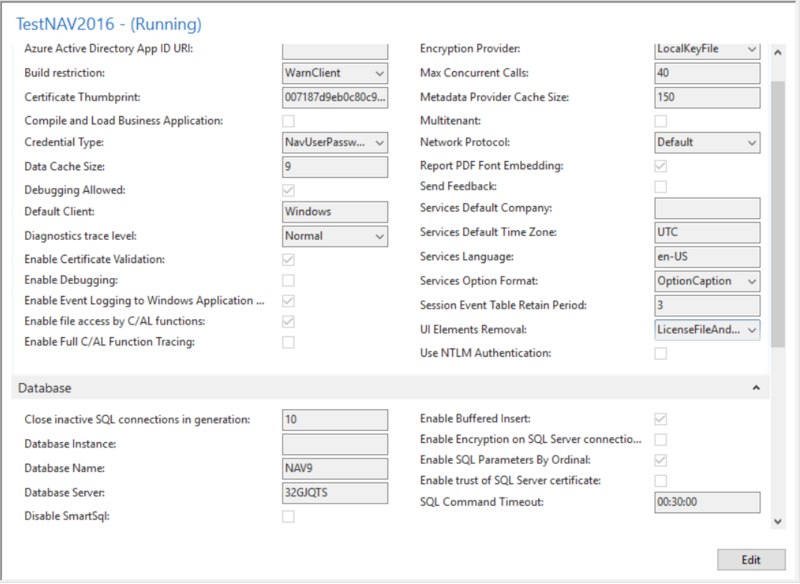Viewport: 800px width, 584px height.
Task: Click the Edit button
Action: point(751,560)
